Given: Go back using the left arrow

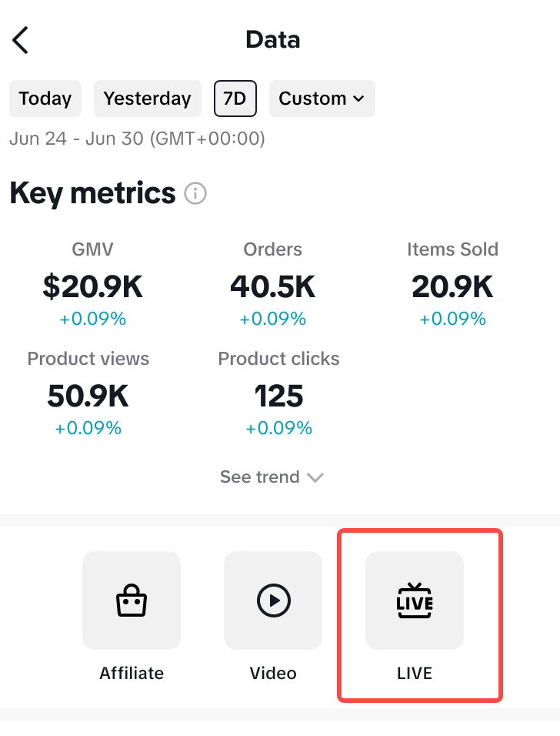Looking at the screenshot, I should (21, 40).
